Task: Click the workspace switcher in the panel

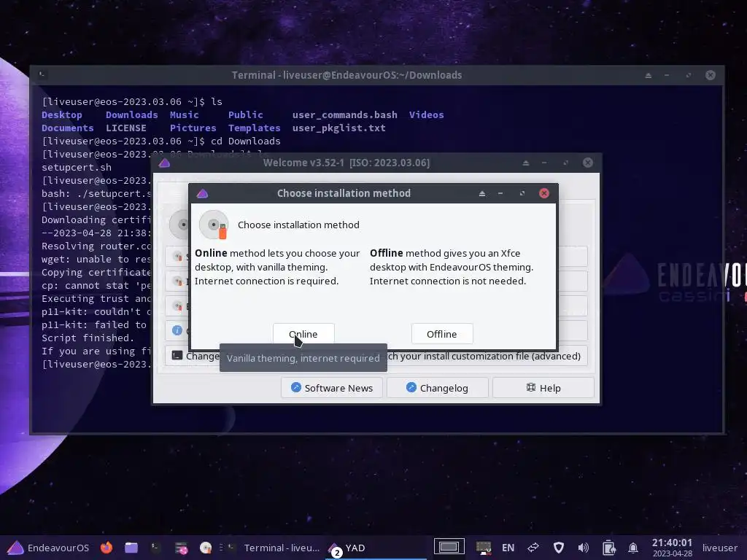Action: [x=449, y=547]
